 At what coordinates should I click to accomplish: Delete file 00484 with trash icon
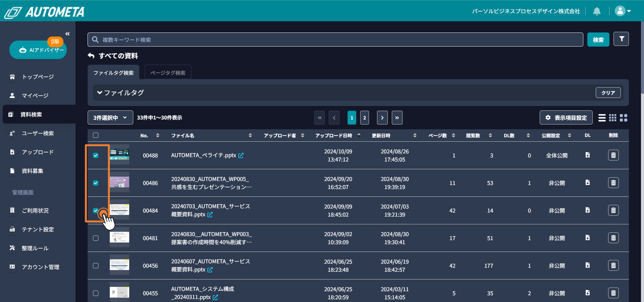613,210
